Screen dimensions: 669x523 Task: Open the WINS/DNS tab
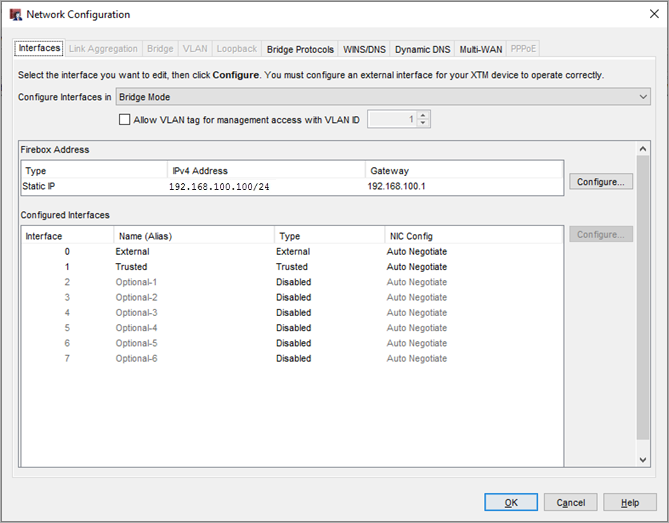tap(365, 49)
